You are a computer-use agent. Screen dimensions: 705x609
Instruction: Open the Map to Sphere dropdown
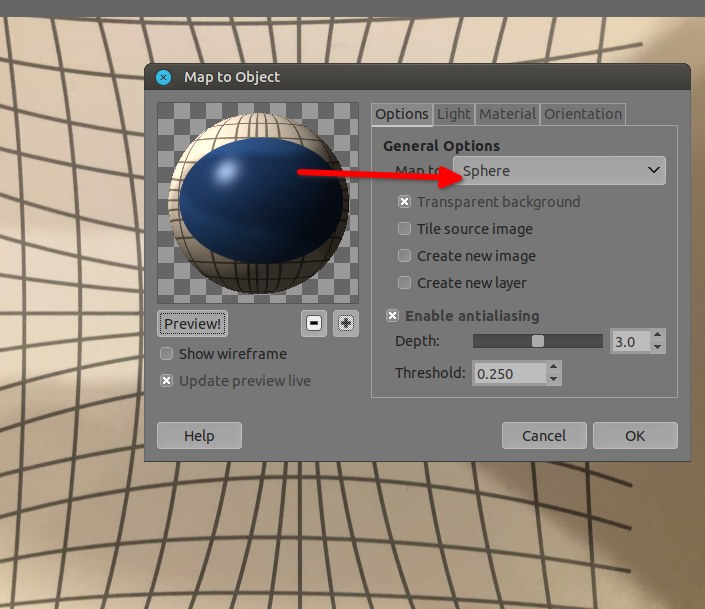click(559, 170)
